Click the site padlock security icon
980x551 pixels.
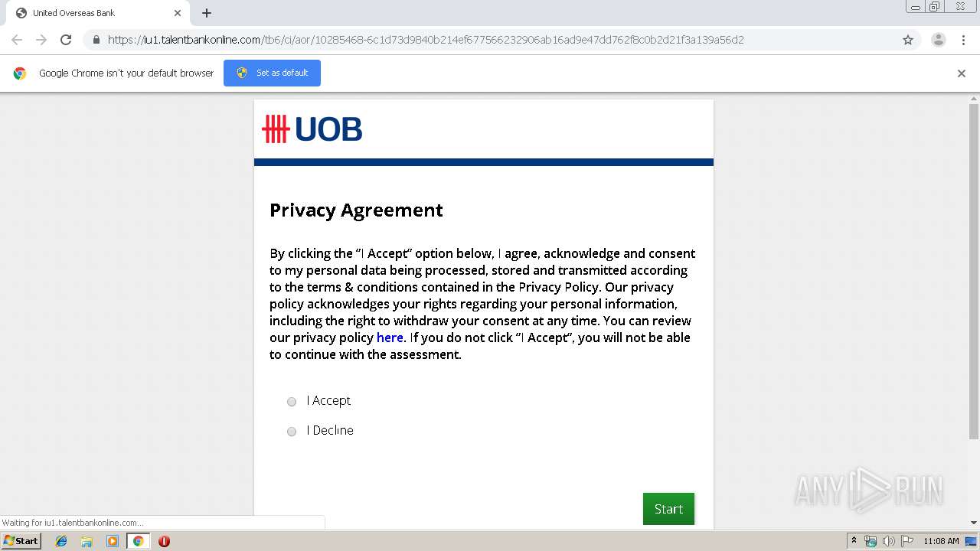coord(96,40)
